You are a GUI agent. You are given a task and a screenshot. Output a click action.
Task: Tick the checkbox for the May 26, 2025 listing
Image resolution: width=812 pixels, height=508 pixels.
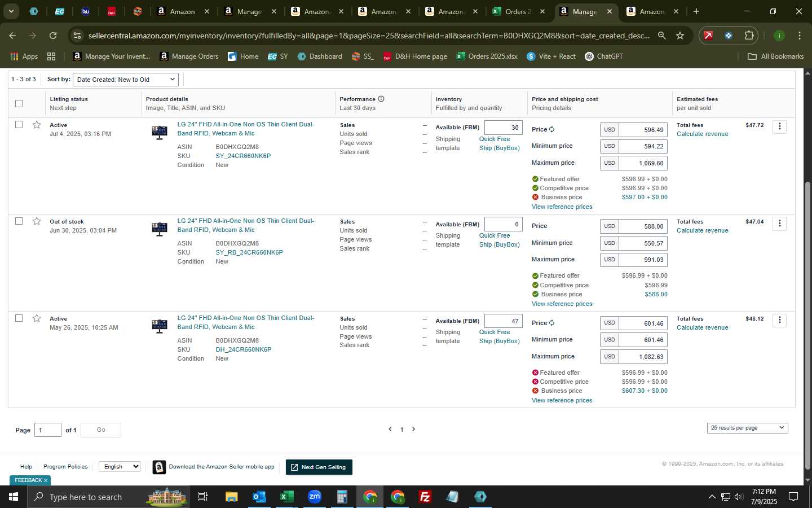coord(19,318)
